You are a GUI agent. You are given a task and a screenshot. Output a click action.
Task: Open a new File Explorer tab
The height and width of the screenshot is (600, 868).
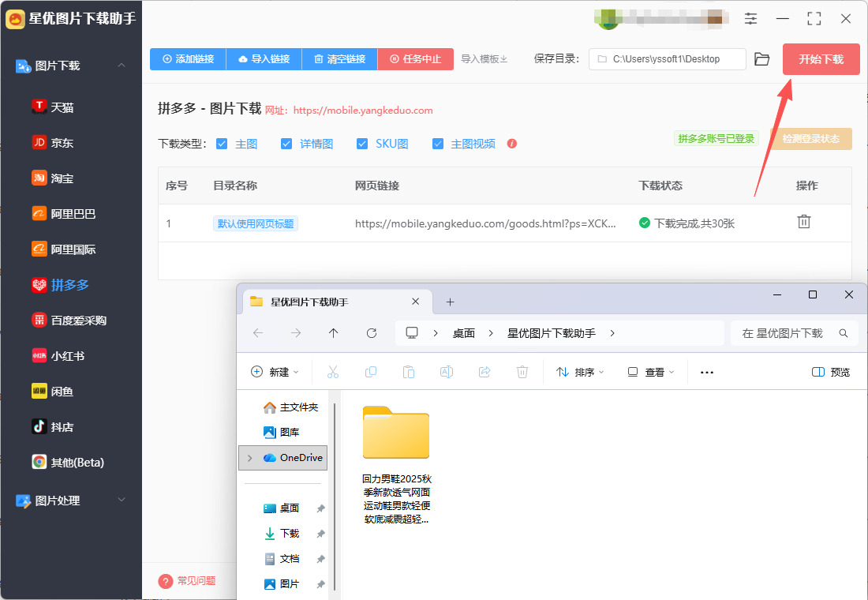point(451,302)
